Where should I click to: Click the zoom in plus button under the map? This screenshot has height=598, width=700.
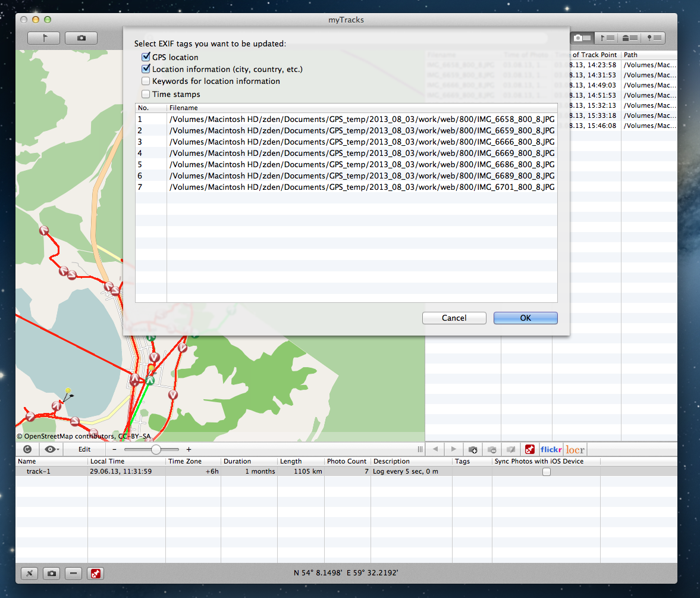(189, 449)
